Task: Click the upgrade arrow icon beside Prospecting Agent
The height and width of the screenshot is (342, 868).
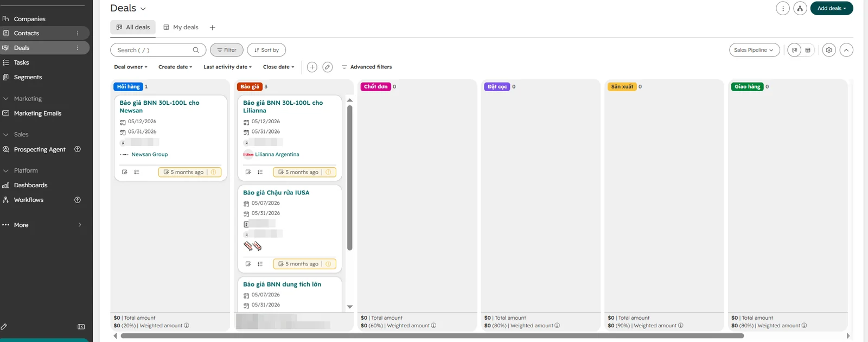Action: coord(78,149)
